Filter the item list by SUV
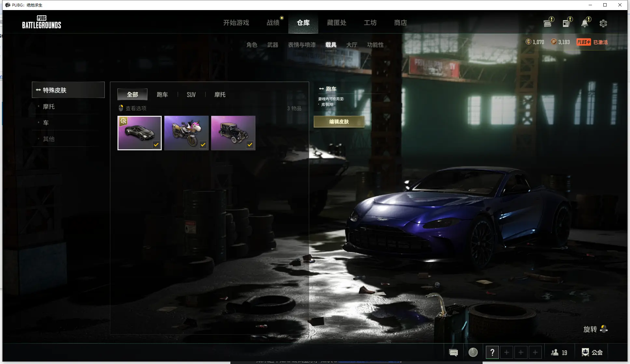 click(x=191, y=95)
